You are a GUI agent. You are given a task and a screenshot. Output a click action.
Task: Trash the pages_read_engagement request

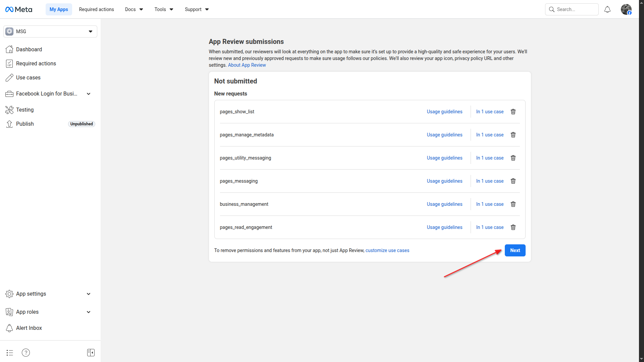click(513, 227)
